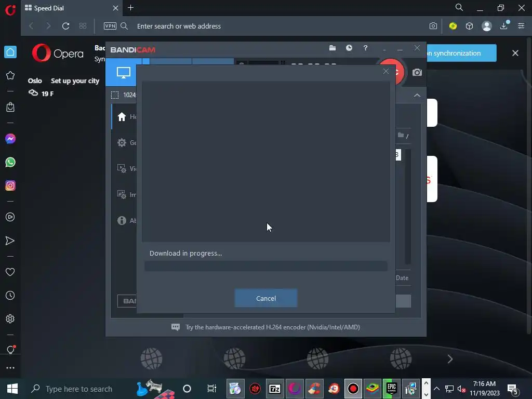Open WhatsApp in Opera sidebar
This screenshot has height=399, width=532.
tap(10, 162)
